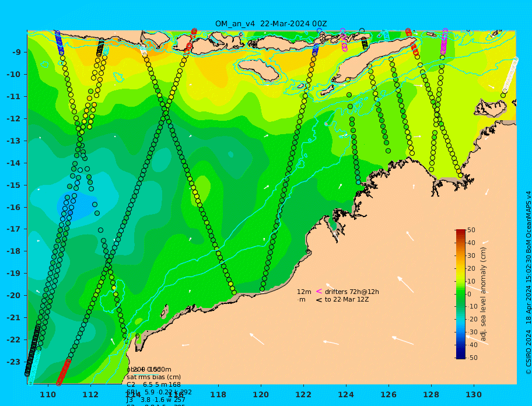Click latitude axis label -9
Screen dimensions: 532x406
click(16, 52)
